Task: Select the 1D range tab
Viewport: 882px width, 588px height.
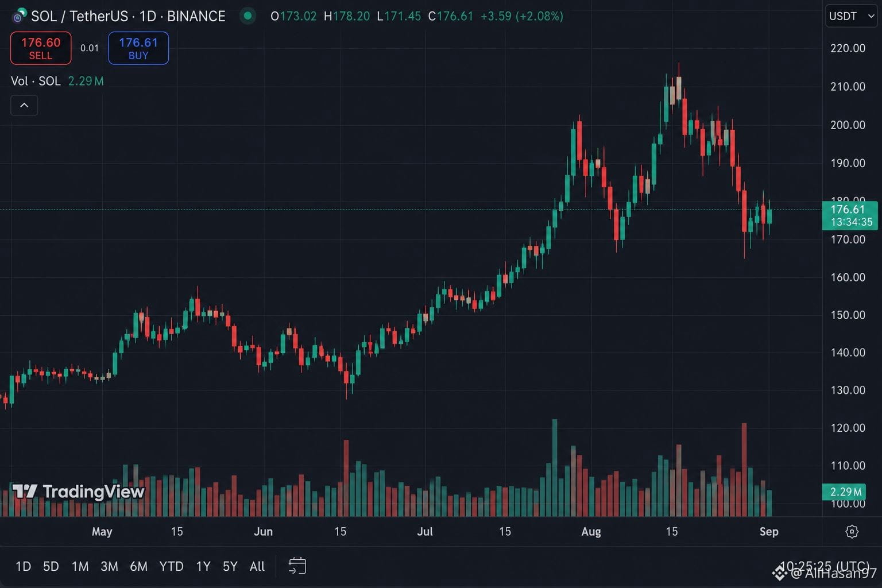Action: (23, 567)
